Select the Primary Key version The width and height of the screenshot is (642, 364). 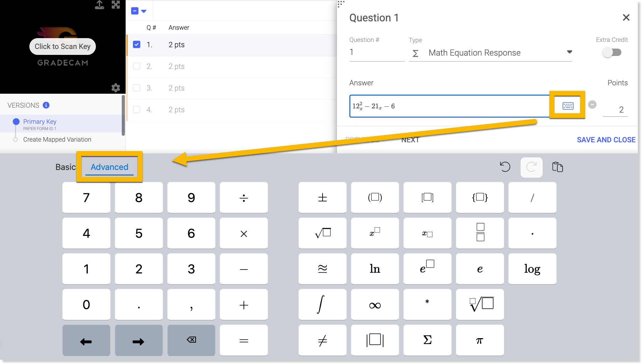(x=40, y=122)
